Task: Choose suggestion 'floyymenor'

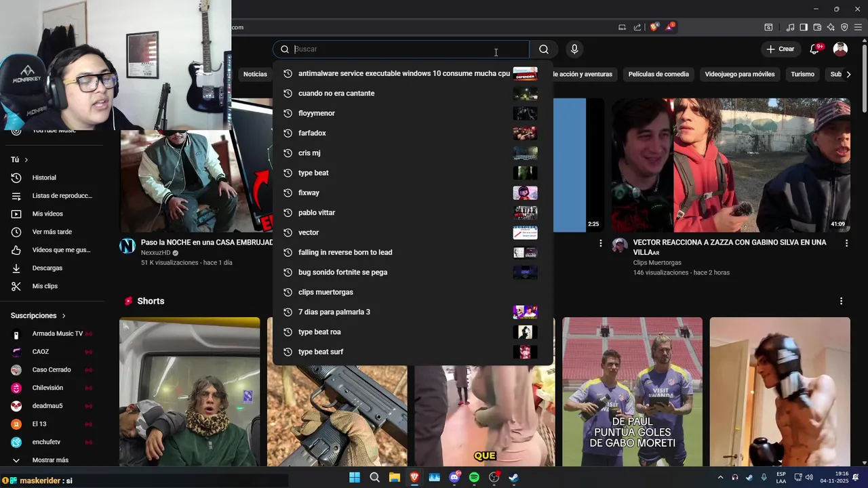Action: [412, 113]
